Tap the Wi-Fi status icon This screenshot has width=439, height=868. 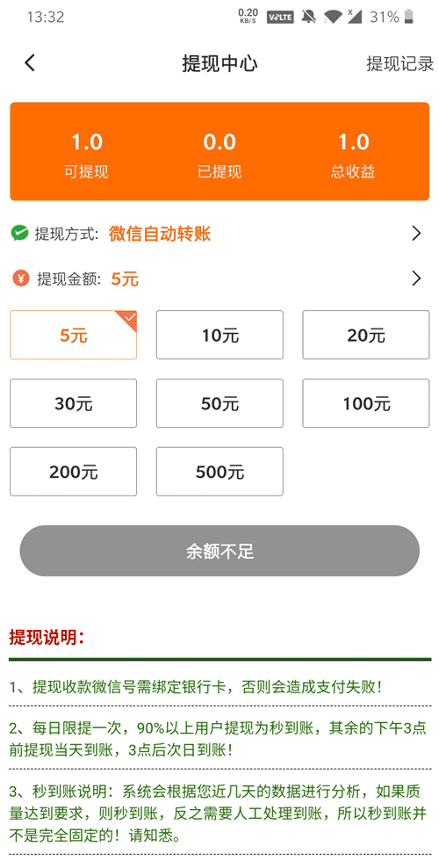pyautogui.click(x=332, y=18)
